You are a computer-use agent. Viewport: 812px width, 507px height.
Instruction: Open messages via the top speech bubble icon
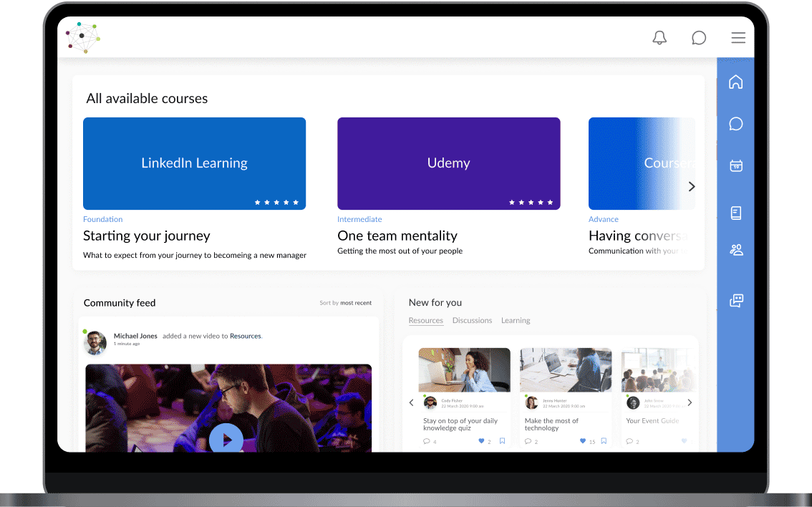[699, 37]
